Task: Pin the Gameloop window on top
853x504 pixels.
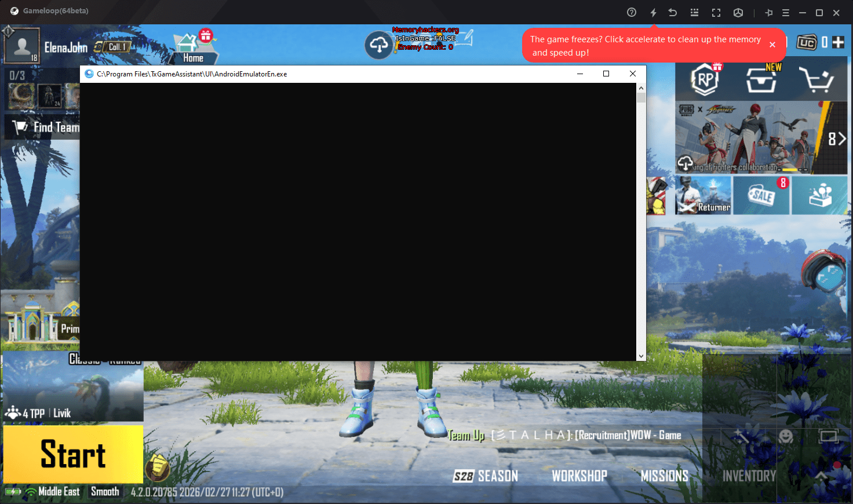Action: [x=769, y=12]
